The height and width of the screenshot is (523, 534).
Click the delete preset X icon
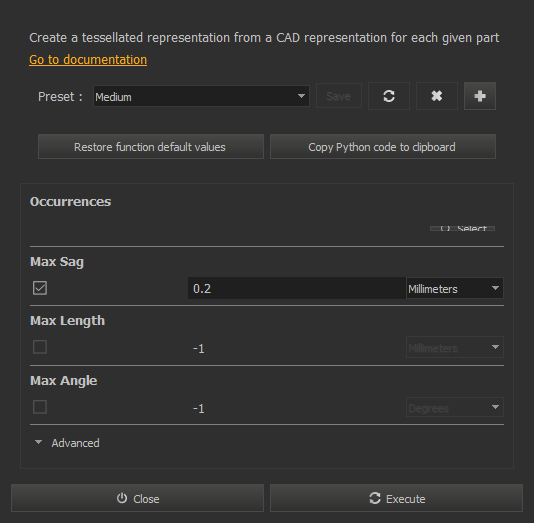[437, 96]
